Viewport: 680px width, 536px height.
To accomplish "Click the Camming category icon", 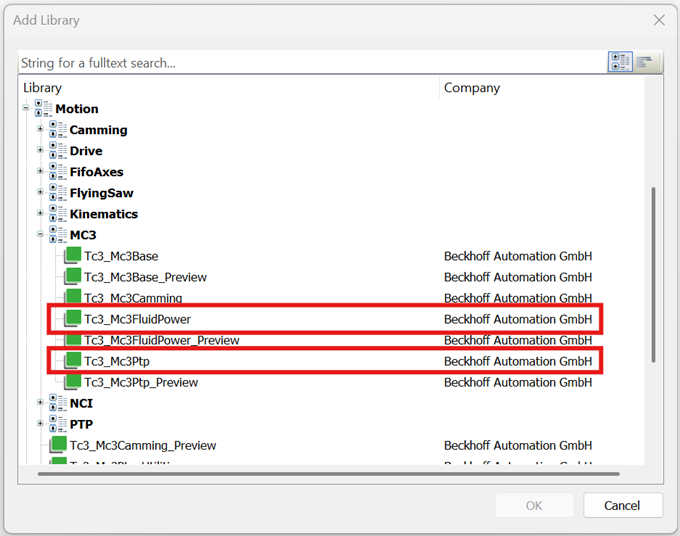I will (58, 129).
